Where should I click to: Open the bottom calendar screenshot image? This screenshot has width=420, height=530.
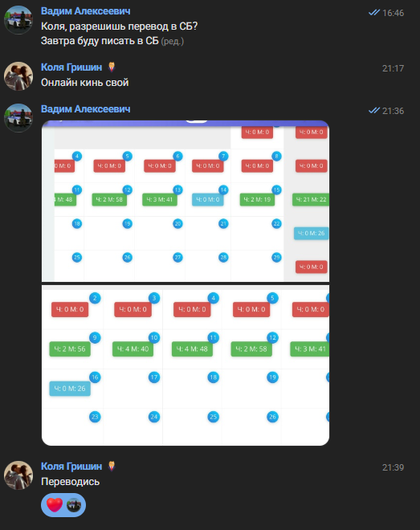[x=186, y=365]
